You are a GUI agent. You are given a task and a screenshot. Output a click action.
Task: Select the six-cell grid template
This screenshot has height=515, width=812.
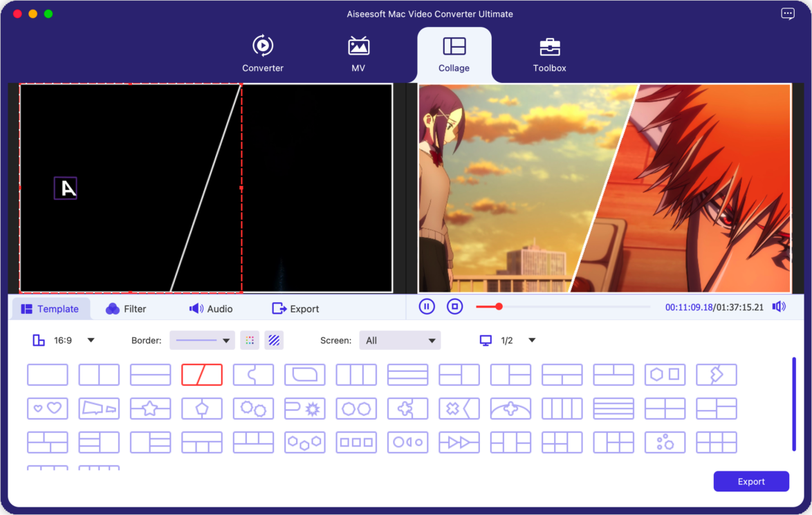[x=716, y=442]
